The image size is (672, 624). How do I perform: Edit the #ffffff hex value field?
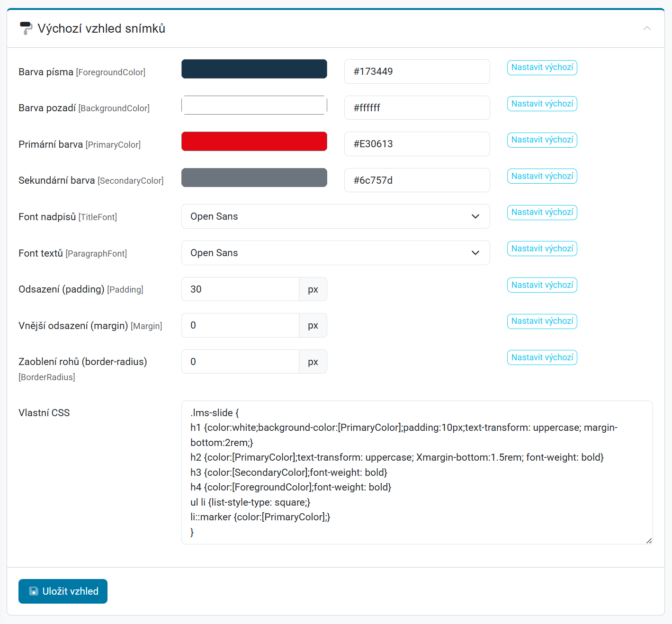(x=417, y=108)
